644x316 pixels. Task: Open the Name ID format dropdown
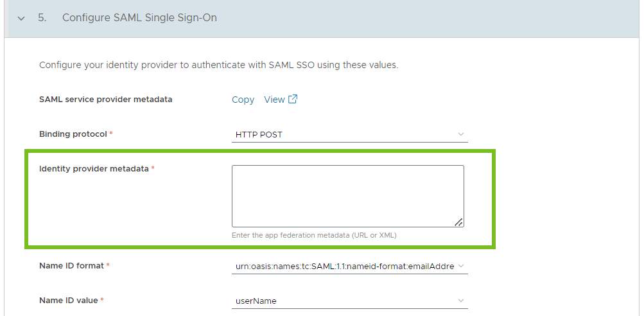coord(349,267)
